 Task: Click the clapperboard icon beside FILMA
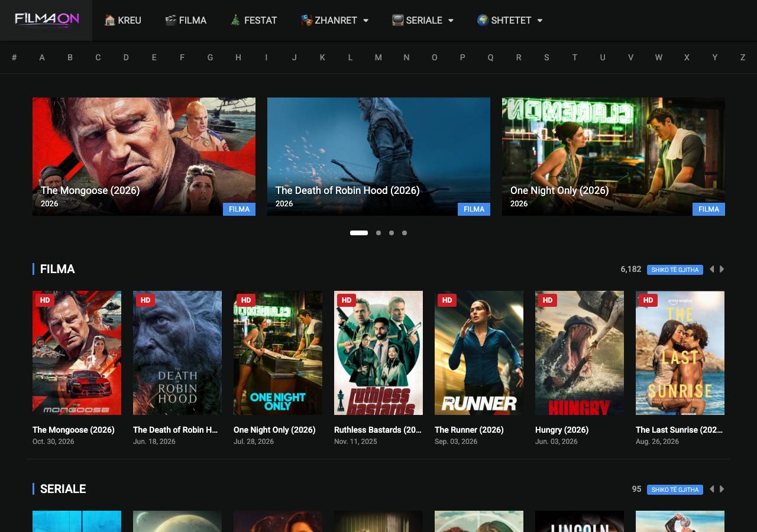170,20
